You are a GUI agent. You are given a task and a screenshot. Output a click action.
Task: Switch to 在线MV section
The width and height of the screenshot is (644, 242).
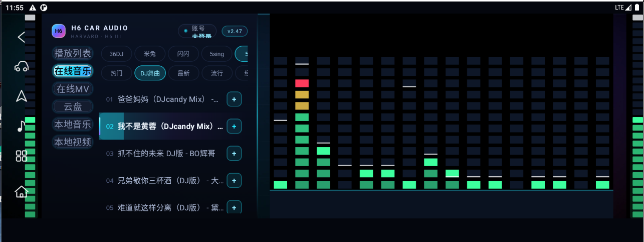tap(73, 89)
